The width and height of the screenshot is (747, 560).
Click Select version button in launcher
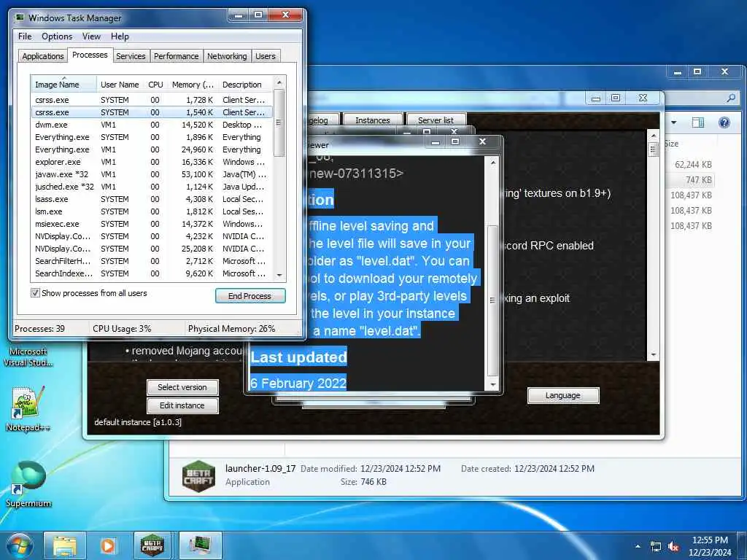pyautogui.click(x=182, y=387)
